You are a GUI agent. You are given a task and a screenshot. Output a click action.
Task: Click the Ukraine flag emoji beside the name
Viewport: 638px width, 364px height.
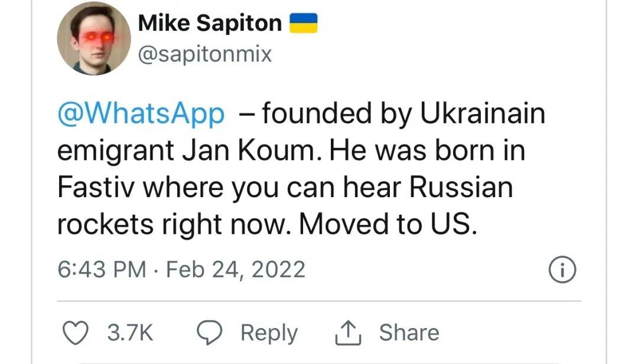(x=304, y=24)
